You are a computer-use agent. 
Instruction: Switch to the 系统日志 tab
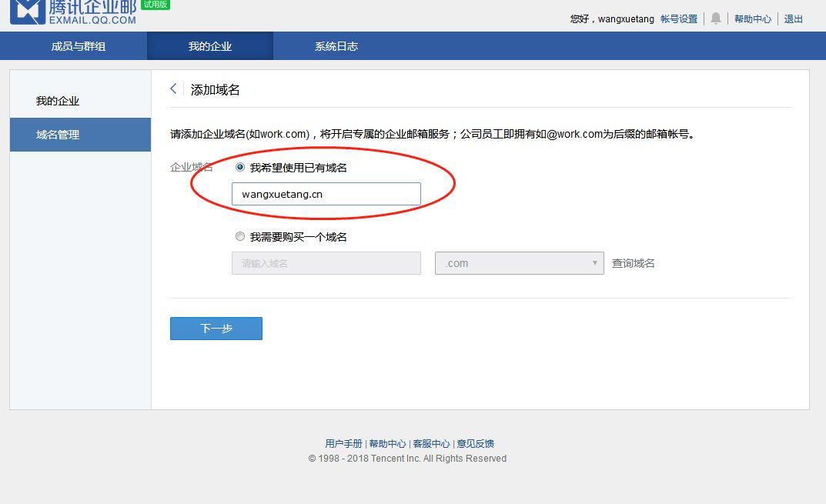pos(337,46)
